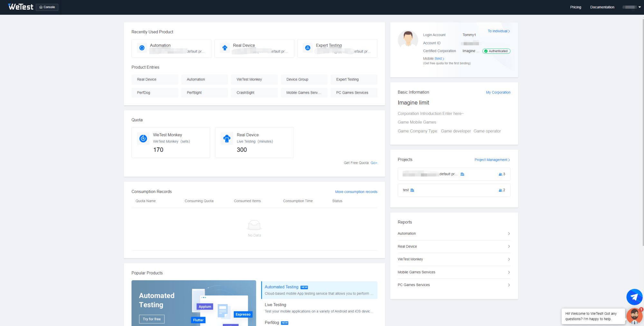Open More consumption records link
This screenshot has height=326, width=644.
tap(356, 192)
